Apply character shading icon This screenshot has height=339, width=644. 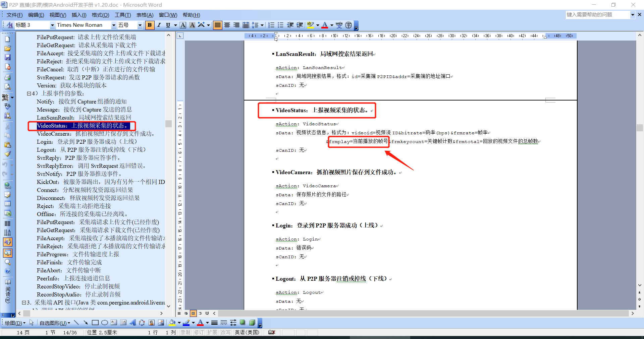point(192,25)
